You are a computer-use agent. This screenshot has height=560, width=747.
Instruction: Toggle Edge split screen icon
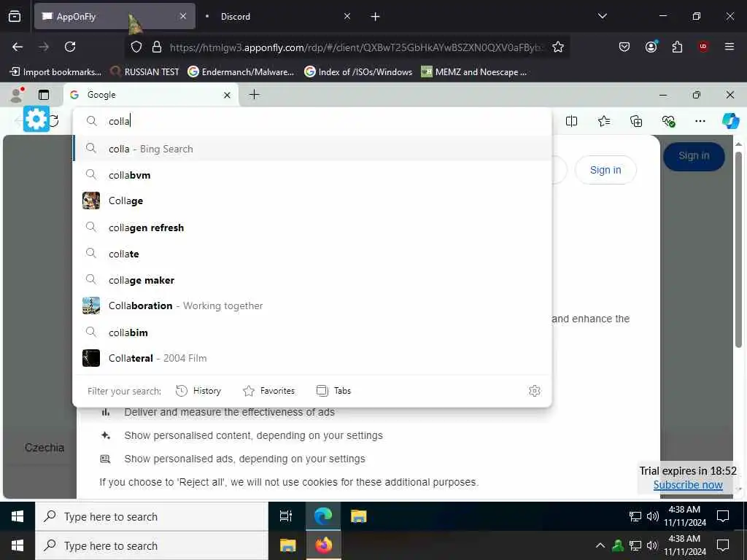pyautogui.click(x=571, y=121)
